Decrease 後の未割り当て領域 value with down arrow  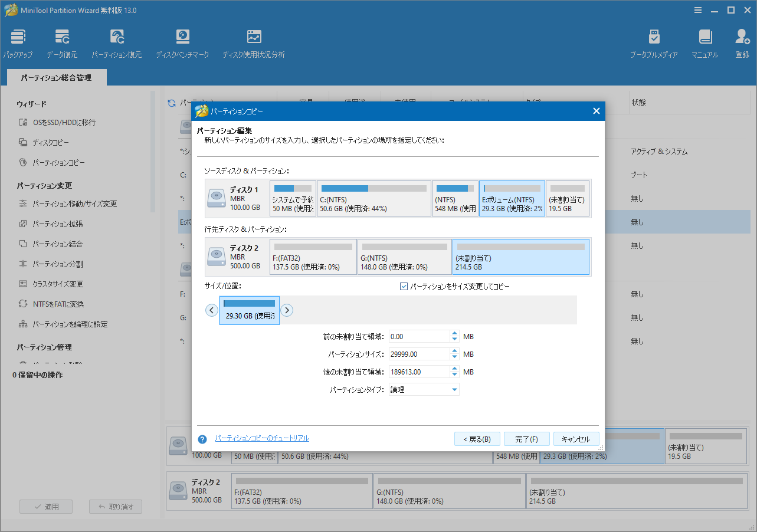(454, 375)
